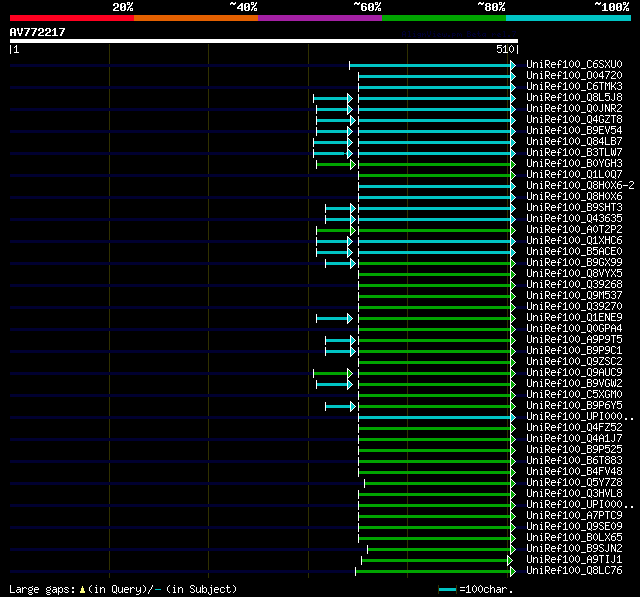Click the short cyan segment for B9P6Y5
The width and height of the screenshot is (640, 597).
pyautogui.click(x=340, y=407)
